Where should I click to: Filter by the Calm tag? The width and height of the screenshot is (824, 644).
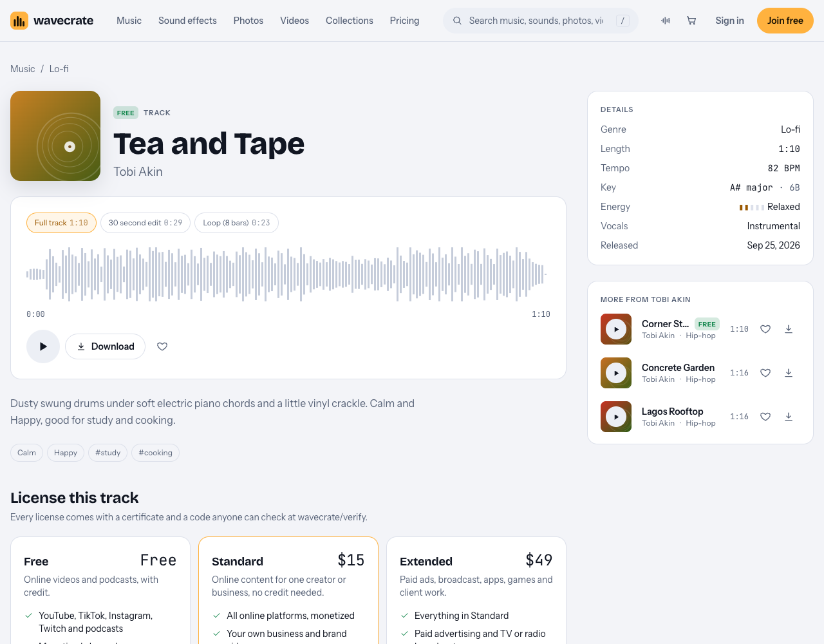26,453
